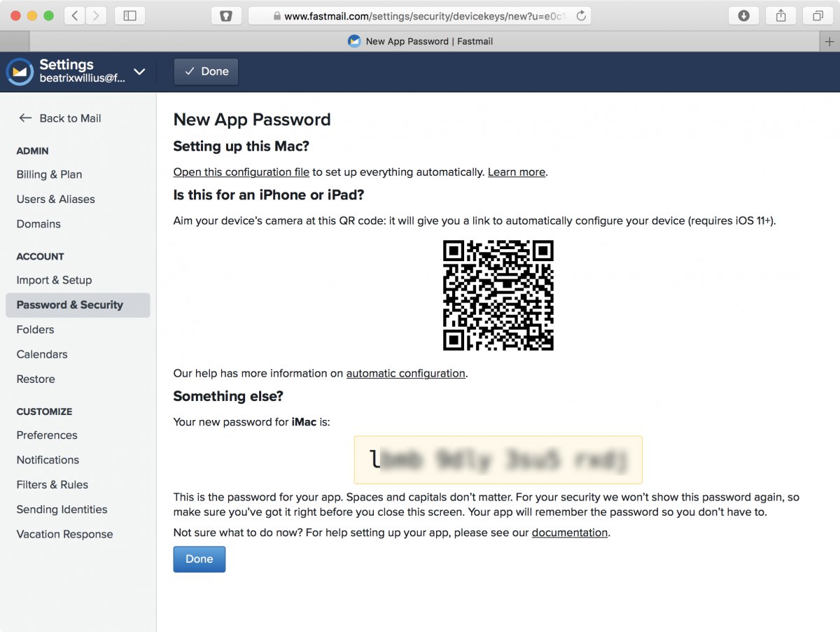Open the automatic configuration help link
Screen dimensions: 840x632
[x=406, y=374]
